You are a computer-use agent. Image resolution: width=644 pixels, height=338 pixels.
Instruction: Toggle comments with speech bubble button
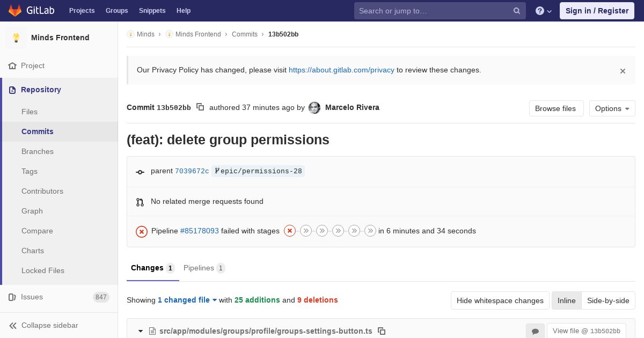[535, 331]
